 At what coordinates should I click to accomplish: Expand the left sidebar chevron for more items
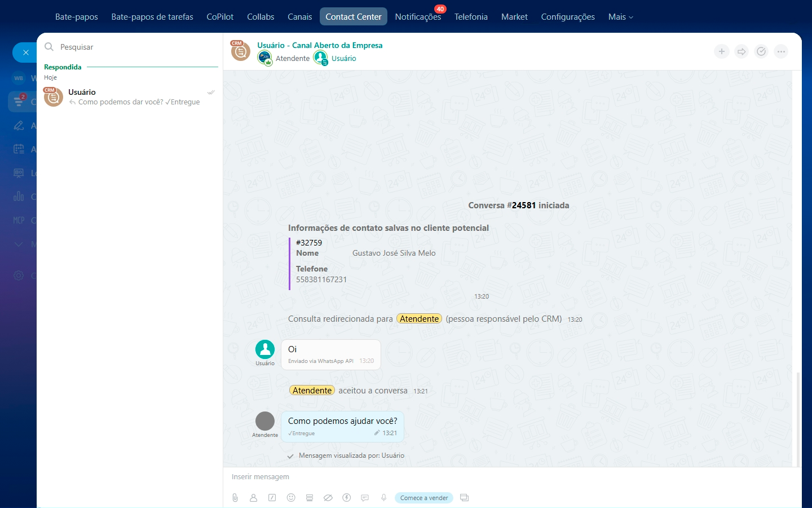coord(19,244)
